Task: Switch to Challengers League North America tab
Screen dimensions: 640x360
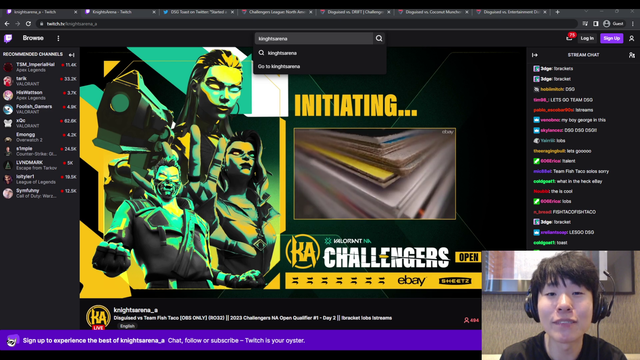Action: tap(276, 12)
